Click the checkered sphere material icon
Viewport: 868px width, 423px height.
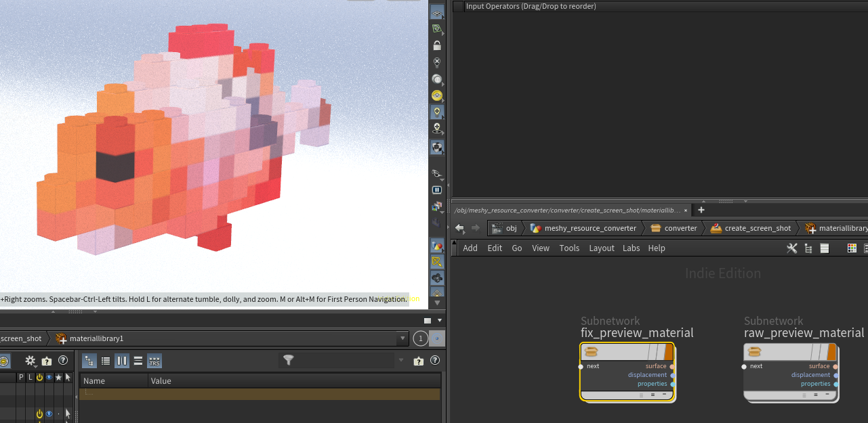[437, 147]
